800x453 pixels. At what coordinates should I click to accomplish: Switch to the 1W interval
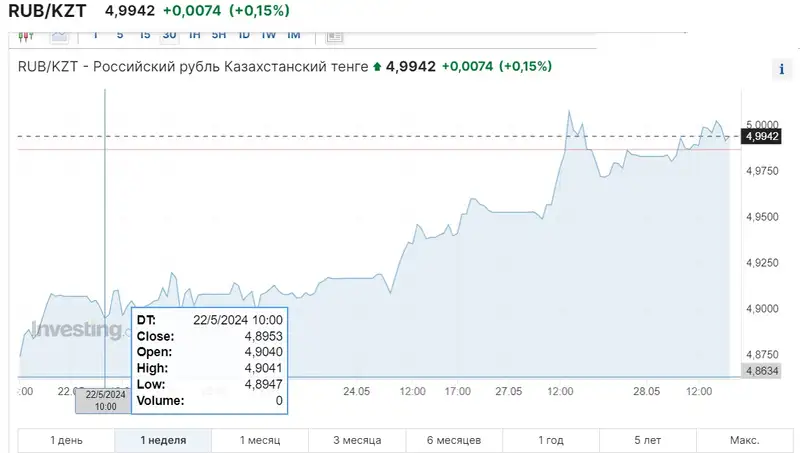pos(268,35)
